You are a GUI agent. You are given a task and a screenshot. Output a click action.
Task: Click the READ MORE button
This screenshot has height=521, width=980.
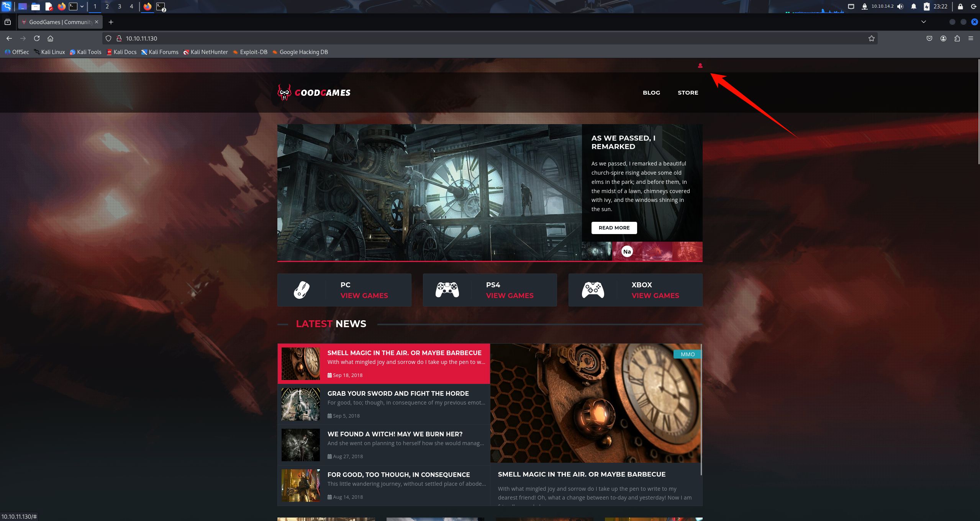pyautogui.click(x=614, y=228)
